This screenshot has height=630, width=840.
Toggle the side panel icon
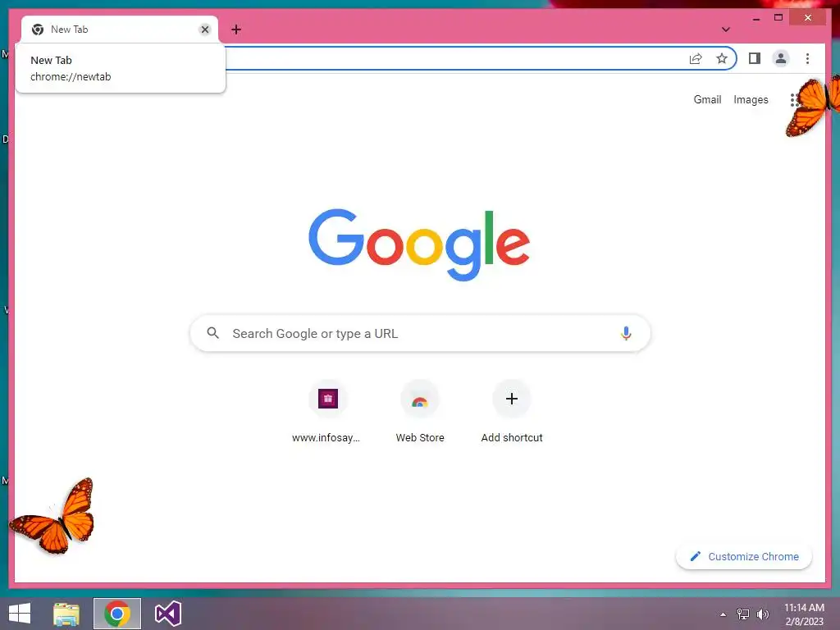(x=755, y=58)
